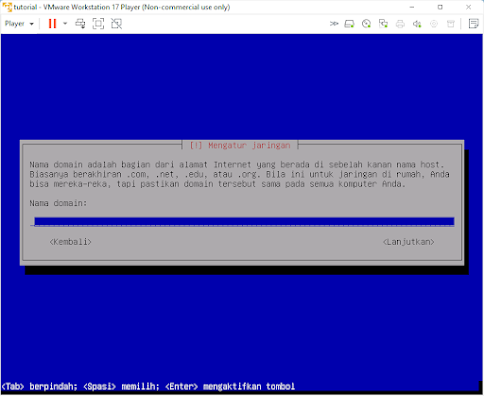484x396 pixels.
Task: Open the hard disk device icon
Action: point(349,24)
